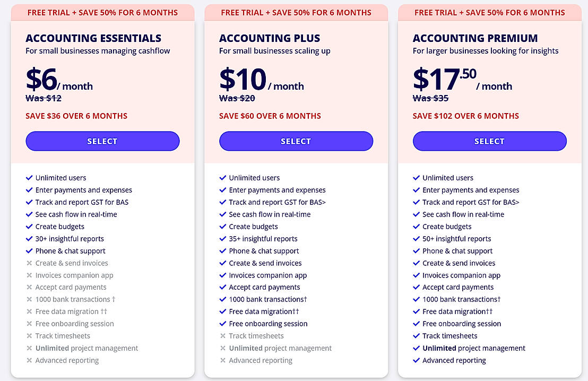Select the Accounting Premium plan

[489, 141]
